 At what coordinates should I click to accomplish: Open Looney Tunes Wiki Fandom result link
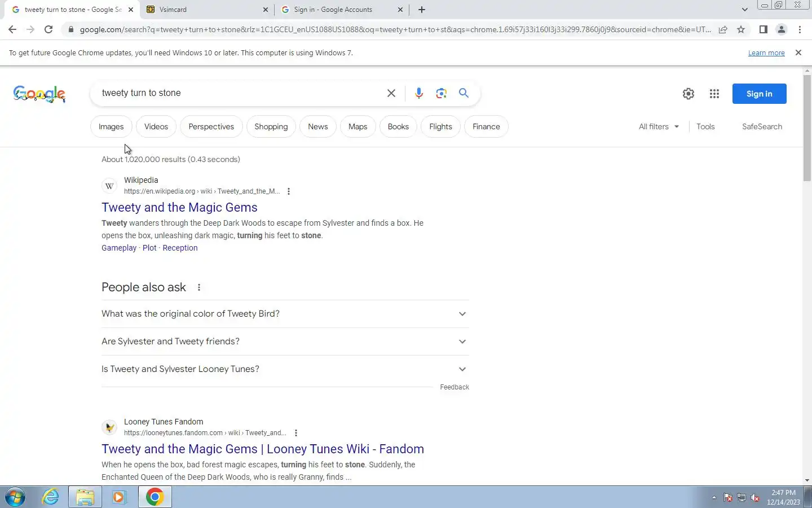point(263,449)
